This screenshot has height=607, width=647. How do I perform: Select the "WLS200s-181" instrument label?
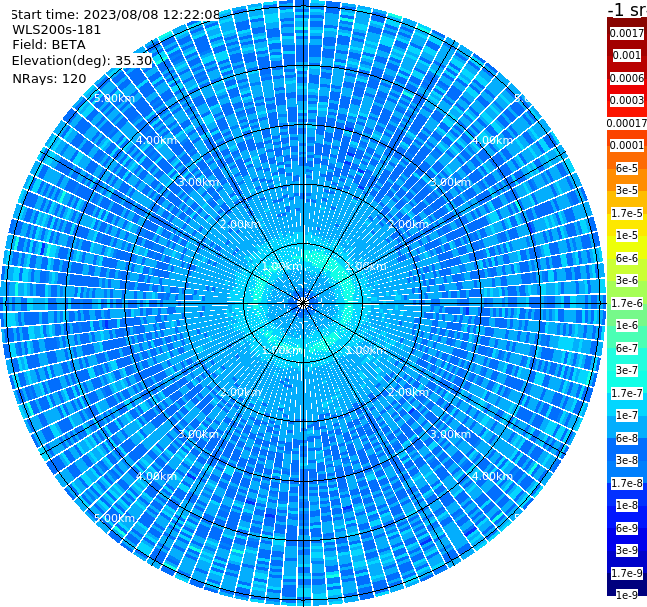click(x=57, y=30)
